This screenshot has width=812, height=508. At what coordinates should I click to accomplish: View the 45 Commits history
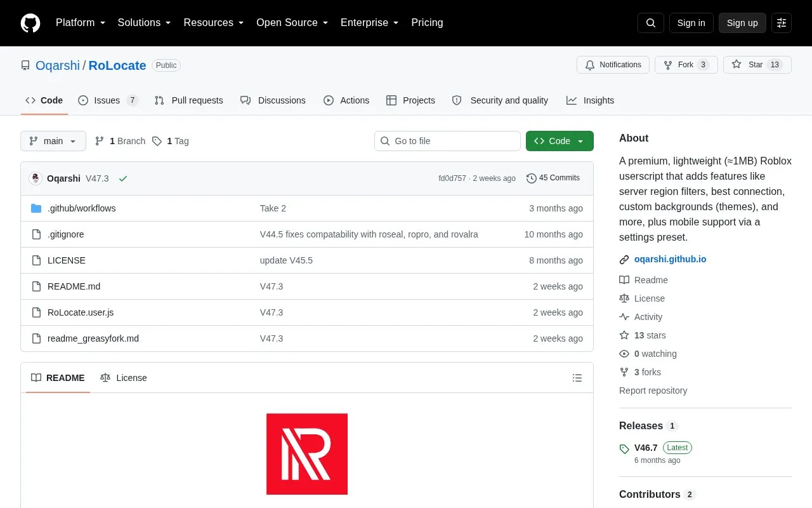[553, 178]
